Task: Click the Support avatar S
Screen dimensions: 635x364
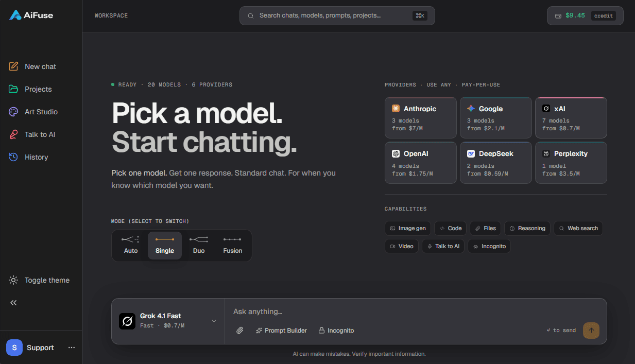Action: [x=14, y=348]
